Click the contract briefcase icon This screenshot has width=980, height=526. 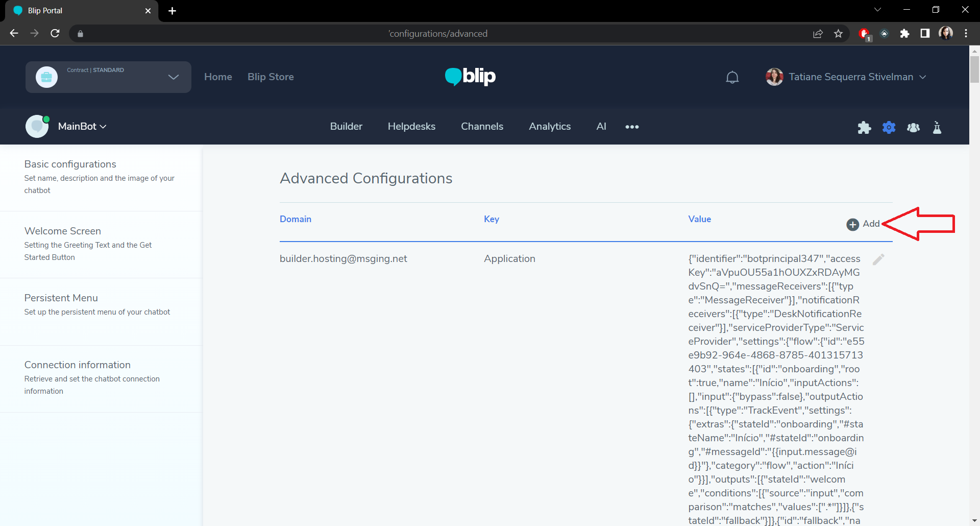[x=46, y=77]
